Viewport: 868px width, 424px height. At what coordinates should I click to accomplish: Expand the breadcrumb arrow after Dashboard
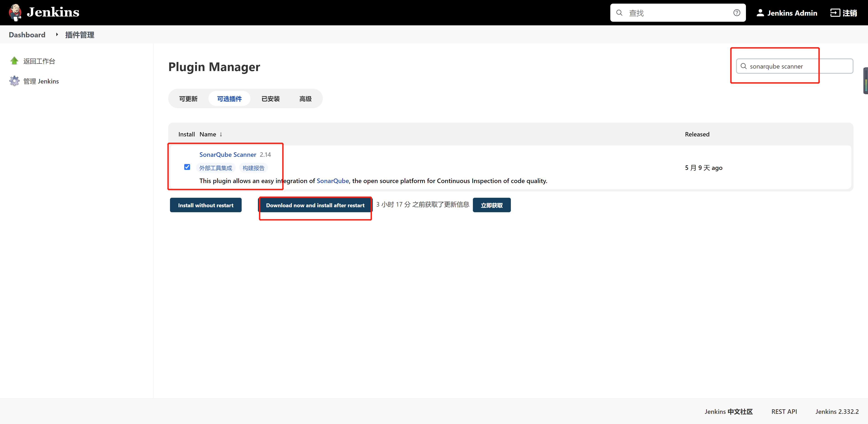(x=57, y=34)
